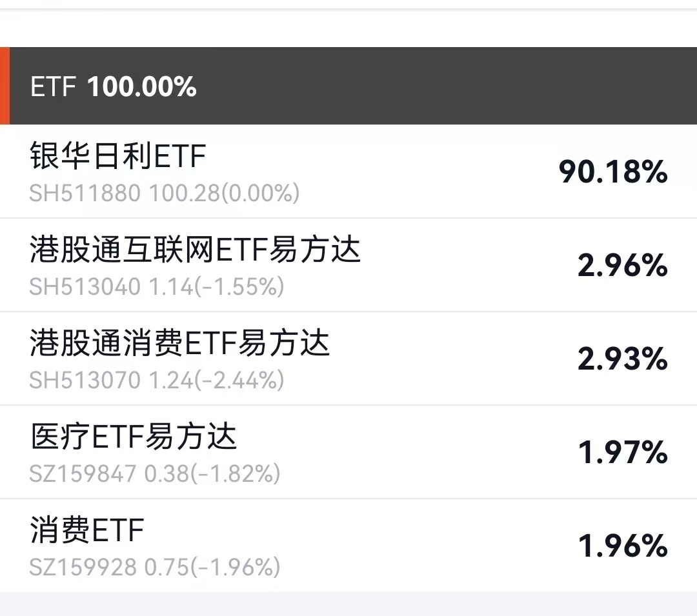Open the 消费ETF holding name
Image resolution: width=697 pixels, height=616 pixels.
point(86,530)
